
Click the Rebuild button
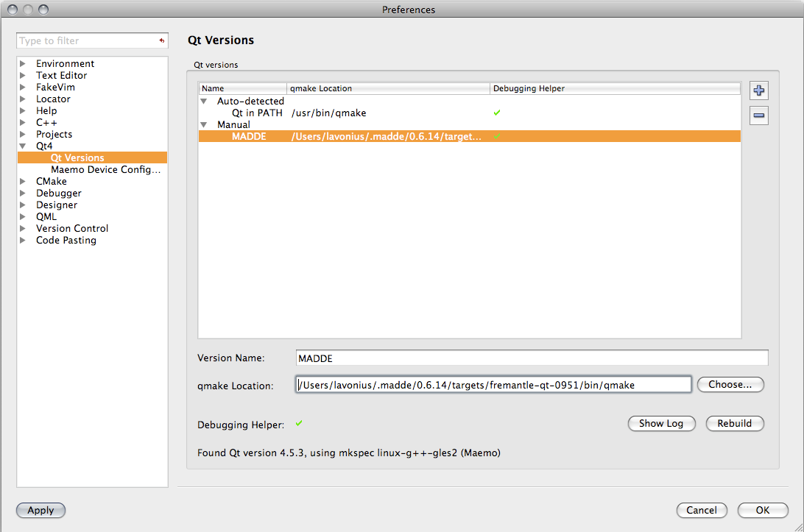[735, 424]
